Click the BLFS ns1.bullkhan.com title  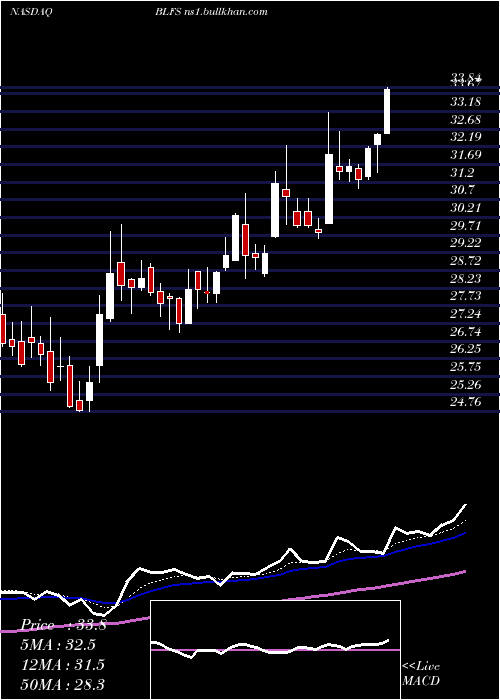pyautogui.click(x=211, y=12)
